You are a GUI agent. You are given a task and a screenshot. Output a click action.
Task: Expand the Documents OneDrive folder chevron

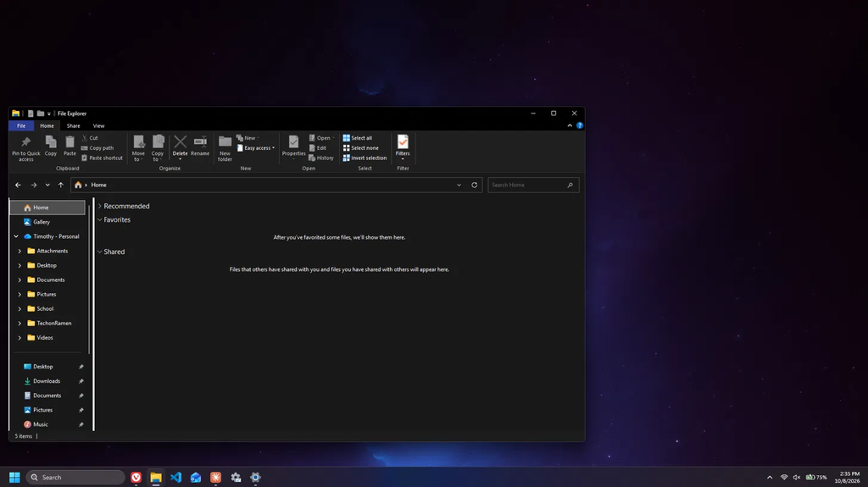pyautogui.click(x=20, y=279)
